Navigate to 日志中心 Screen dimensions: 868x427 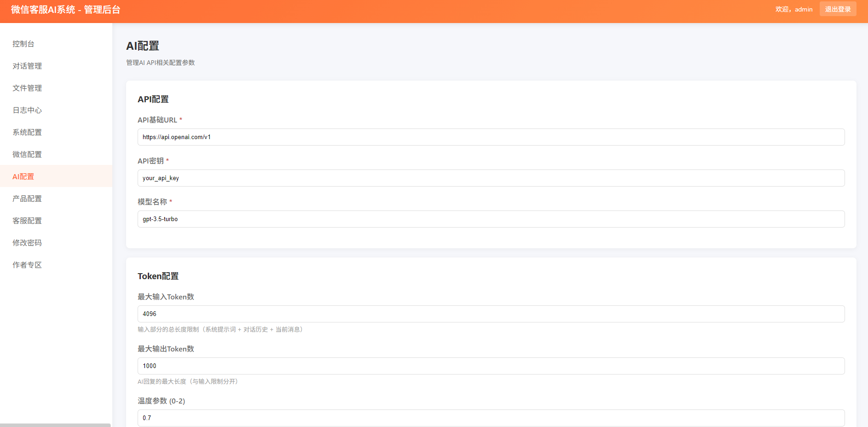tap(27, 110)
